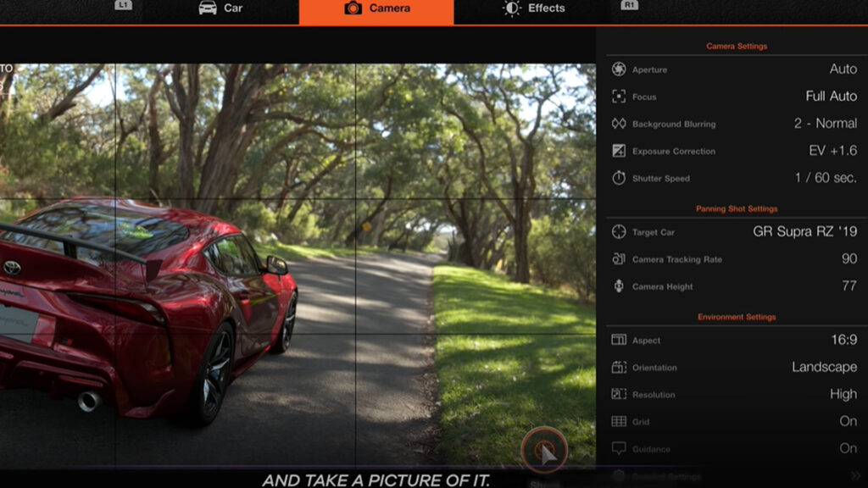Click the Panning Shot Settings heading
The height and width of the screenshot is (488, 868).
point(737,208)
